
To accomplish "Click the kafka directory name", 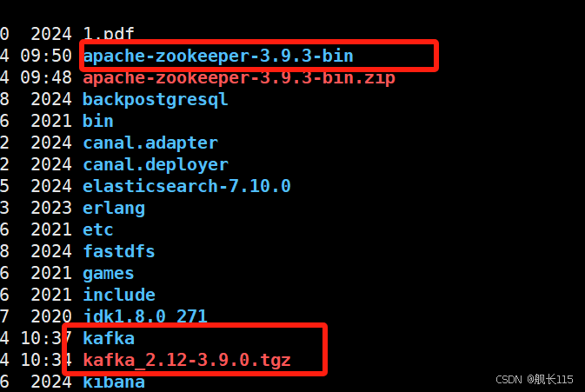I will [x=109, y=338].
